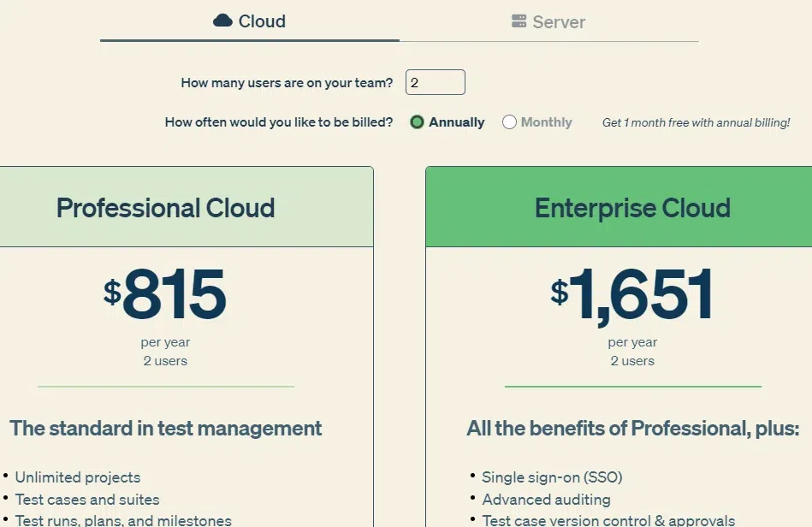Click the 'Advanced auditing' feature item
The image size is (812, 527).
click(x=546, y=500)
